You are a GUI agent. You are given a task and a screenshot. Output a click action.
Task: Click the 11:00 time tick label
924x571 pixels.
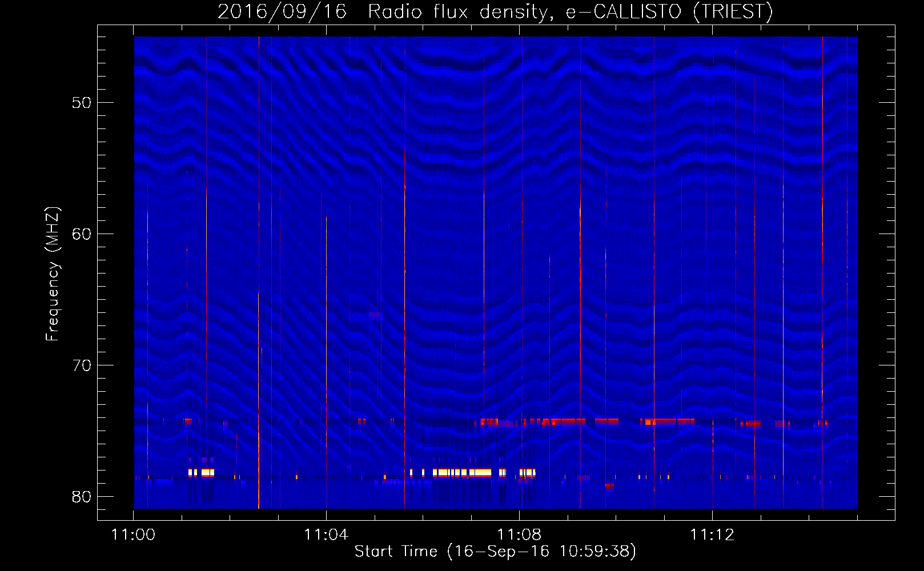133,534
